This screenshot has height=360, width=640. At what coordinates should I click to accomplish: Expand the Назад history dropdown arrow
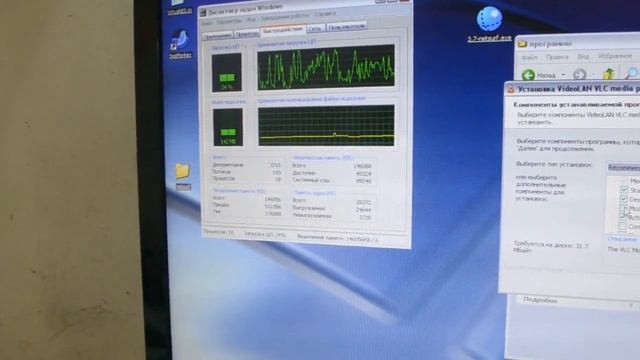click(x=564, y=75)
